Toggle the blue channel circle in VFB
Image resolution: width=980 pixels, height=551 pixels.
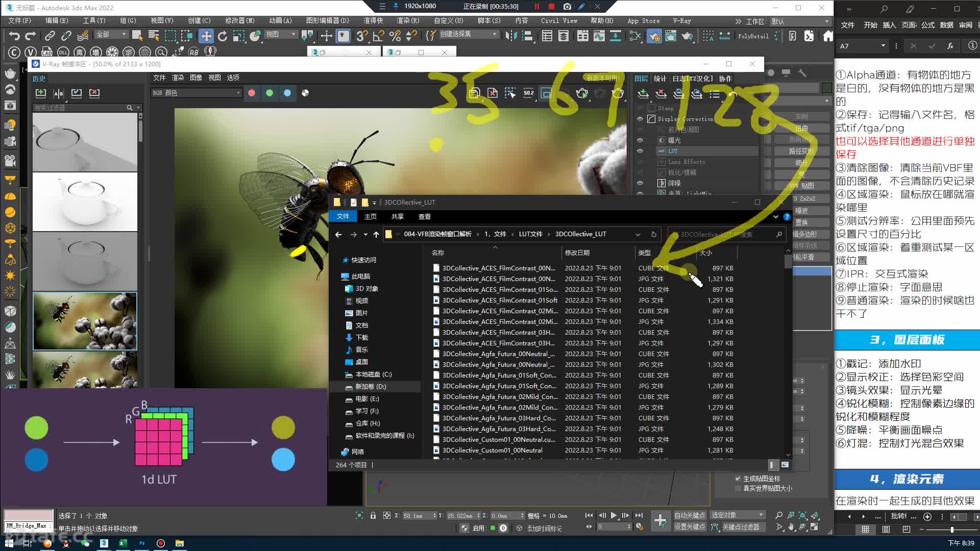tap(287, 93)
